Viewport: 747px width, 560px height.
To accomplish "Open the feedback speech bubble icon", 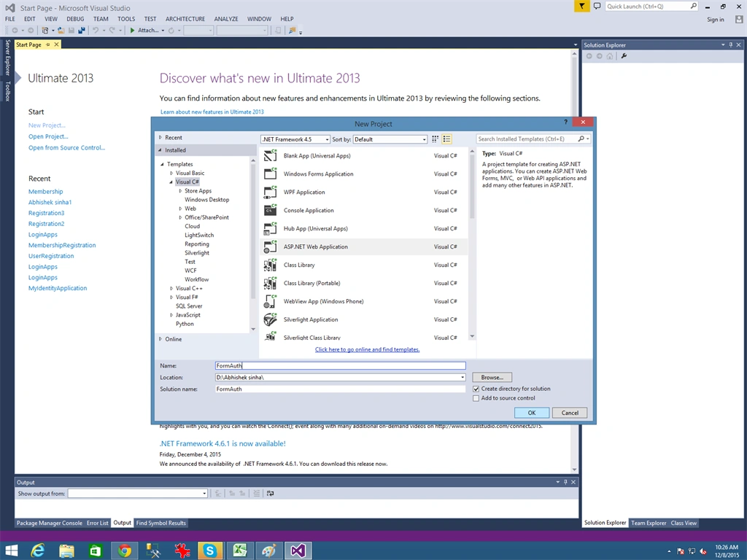I will point(597,6).
